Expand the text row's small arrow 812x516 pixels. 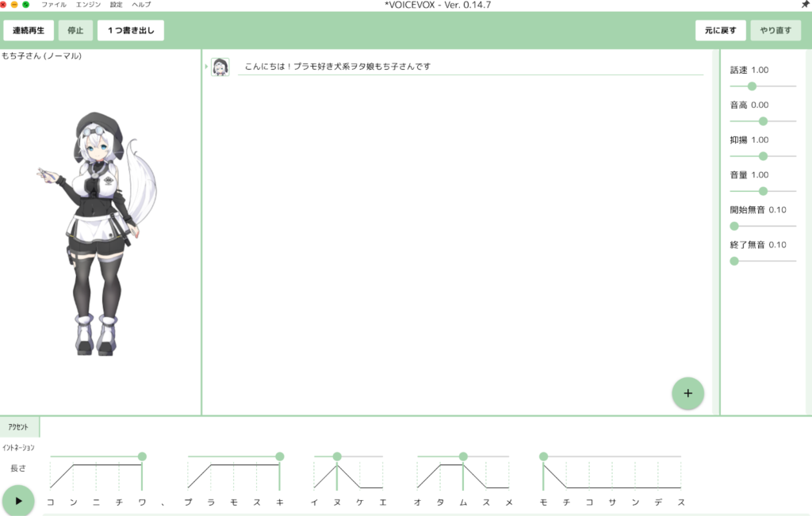(206, 67)
